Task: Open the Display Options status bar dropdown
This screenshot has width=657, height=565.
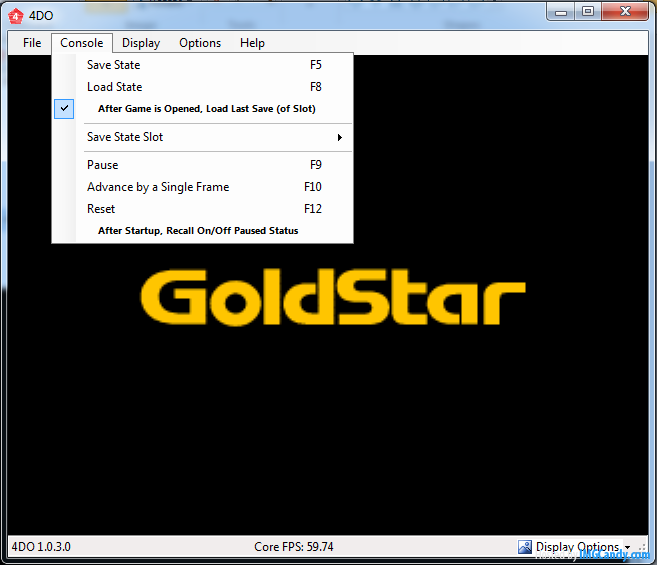Action: point(627,547)
